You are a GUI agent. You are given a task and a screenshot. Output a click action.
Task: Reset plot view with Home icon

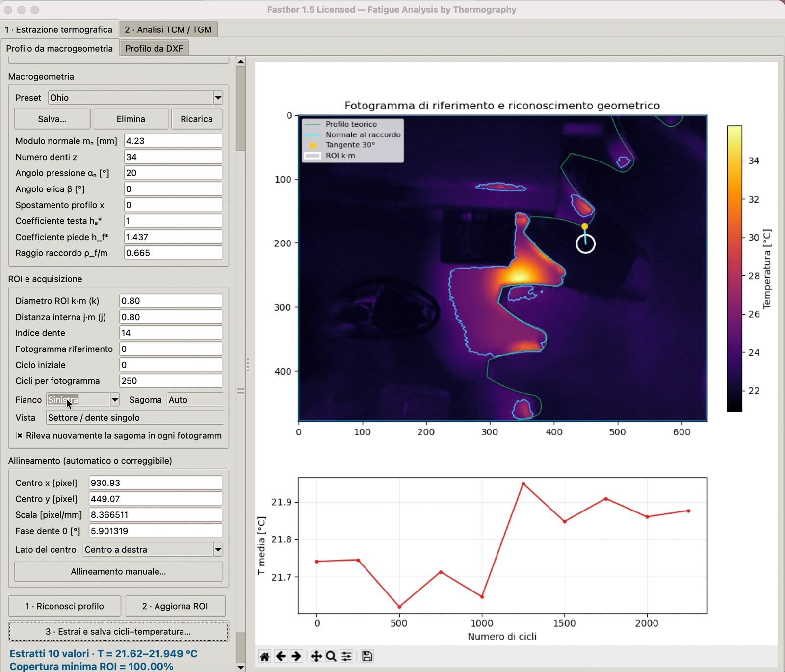click(x=264, y=656)
